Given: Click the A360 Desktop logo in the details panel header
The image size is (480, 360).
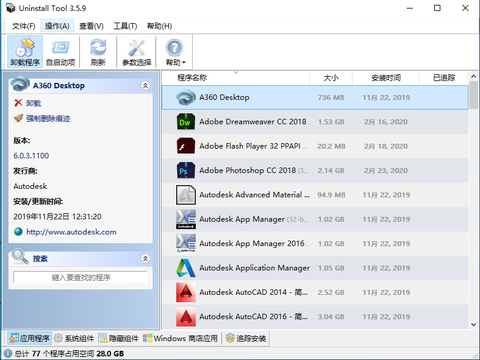Looking at the screenshot, I should [x=20, y=84].
